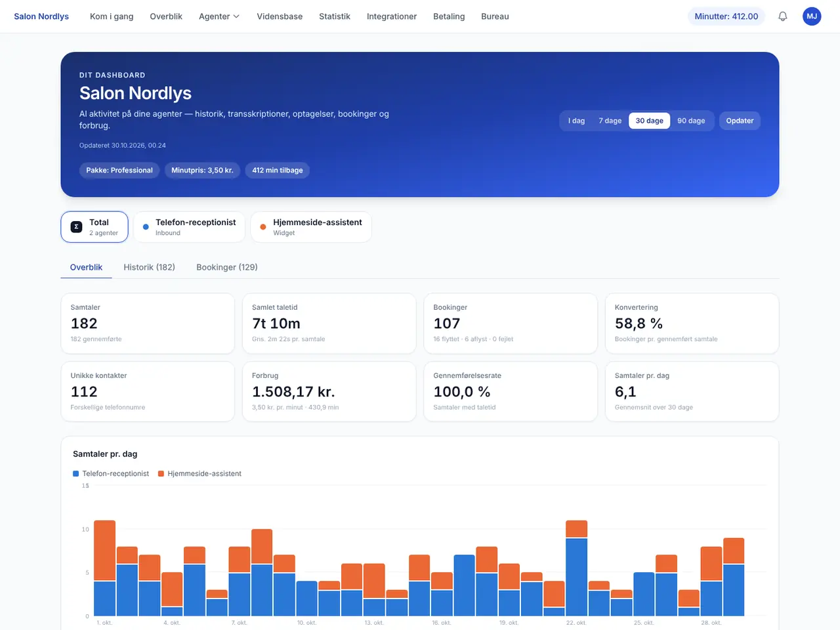Filter by Hjemmeside-assistent agent
840x630 pixels.
(x=311, y=227)
